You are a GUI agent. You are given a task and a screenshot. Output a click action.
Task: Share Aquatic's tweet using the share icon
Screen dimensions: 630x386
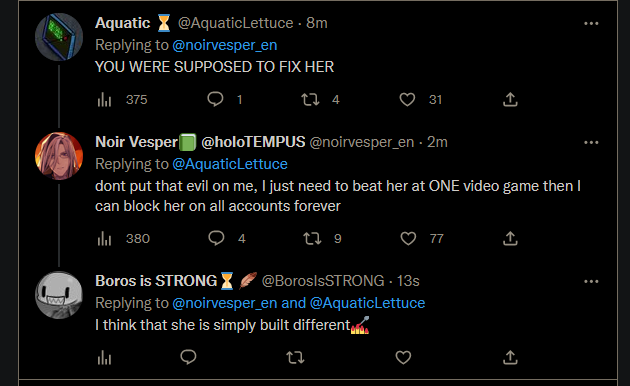pyautogui.click(x=510, y=99)
